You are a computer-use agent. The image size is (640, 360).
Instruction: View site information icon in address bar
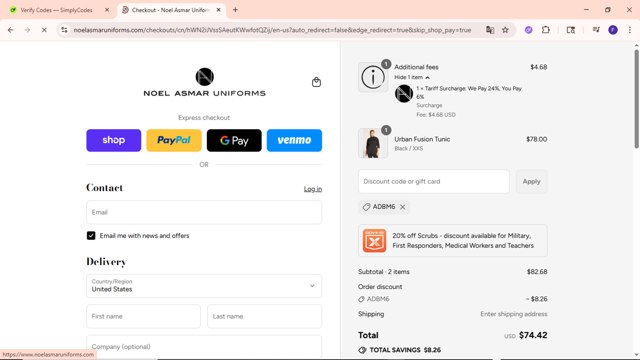coord(64,30)
